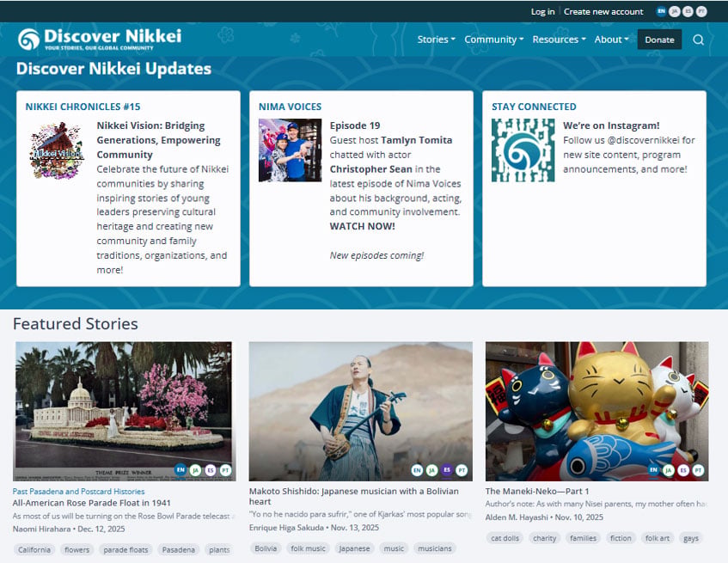
Task: Open NIKKEI CHRONICLES #15 heading
Action: click(x=83, y=107)
